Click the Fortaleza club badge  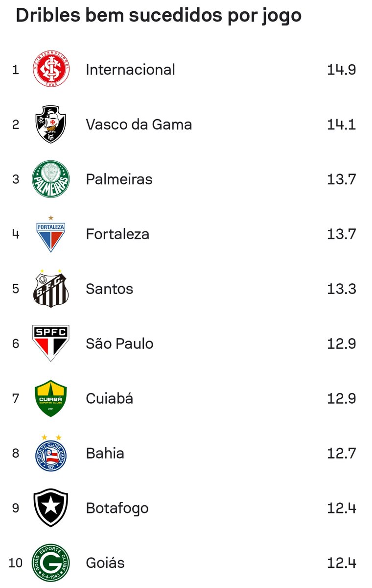[x=51, y=234]
